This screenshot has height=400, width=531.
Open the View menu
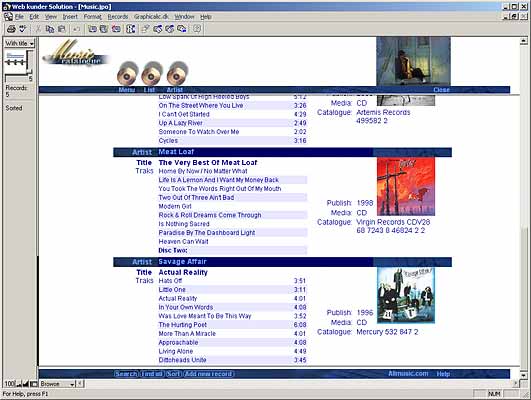(x=51, y=17)
